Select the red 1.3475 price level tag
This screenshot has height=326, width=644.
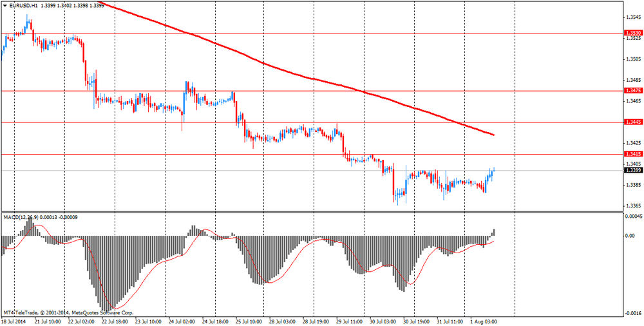coord(632,90)
